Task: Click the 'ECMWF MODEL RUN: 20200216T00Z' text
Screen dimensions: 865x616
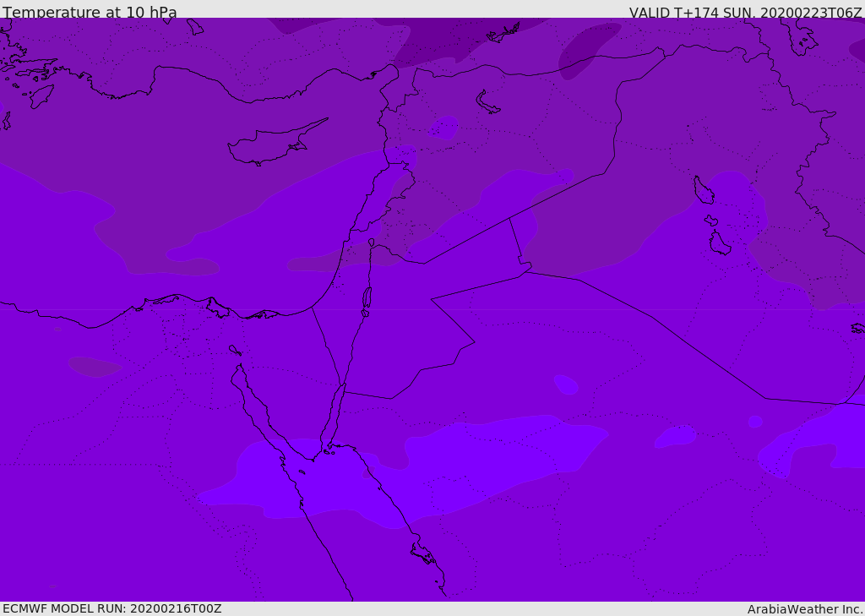Action: coord(112,608)
